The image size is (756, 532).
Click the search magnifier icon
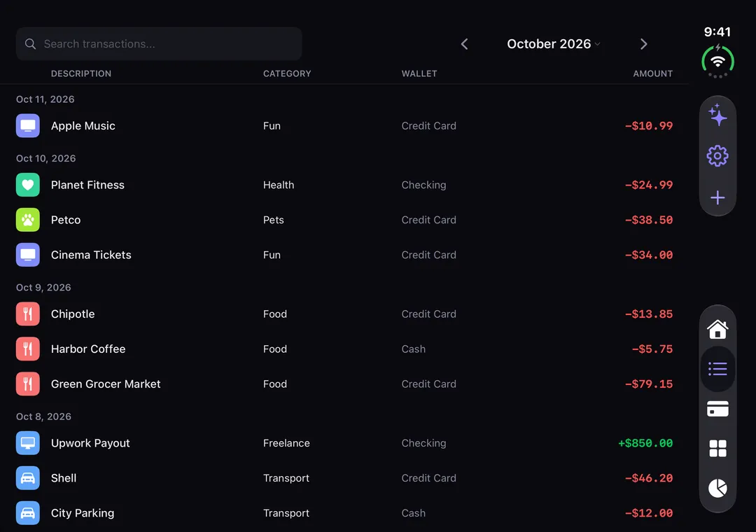pyautogui.click(x=30, y=44)
